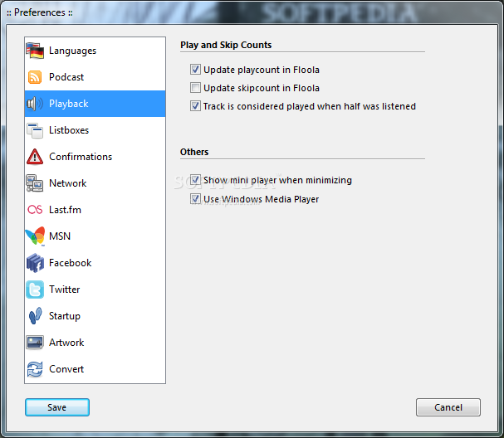This screenshot has width=504, height=438.
Task: Click the Network computers icon
Action: point(35,183)
